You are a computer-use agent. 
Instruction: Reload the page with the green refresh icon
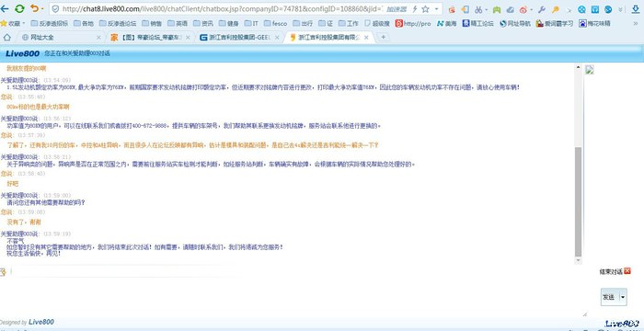point(19,8)
